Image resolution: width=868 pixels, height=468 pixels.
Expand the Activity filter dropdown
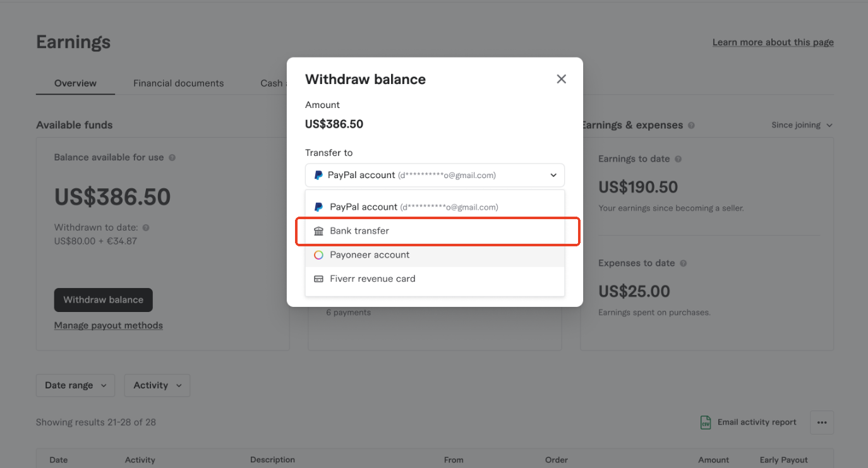157,385
